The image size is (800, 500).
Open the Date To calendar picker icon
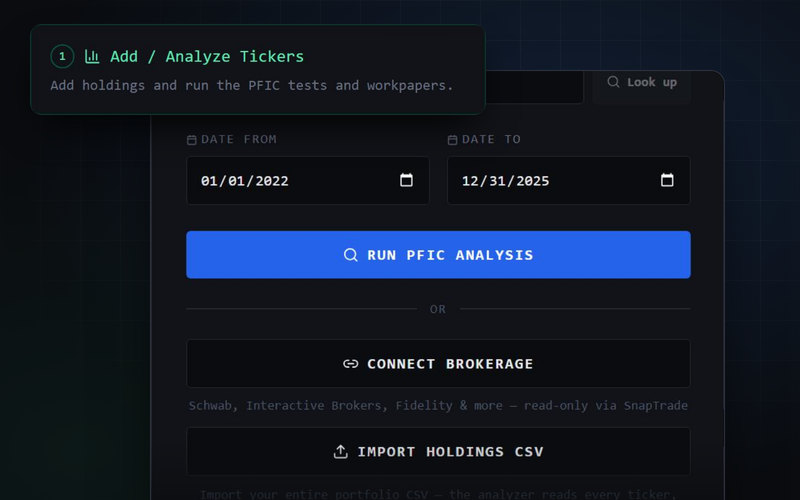click(x=667, y=180)
